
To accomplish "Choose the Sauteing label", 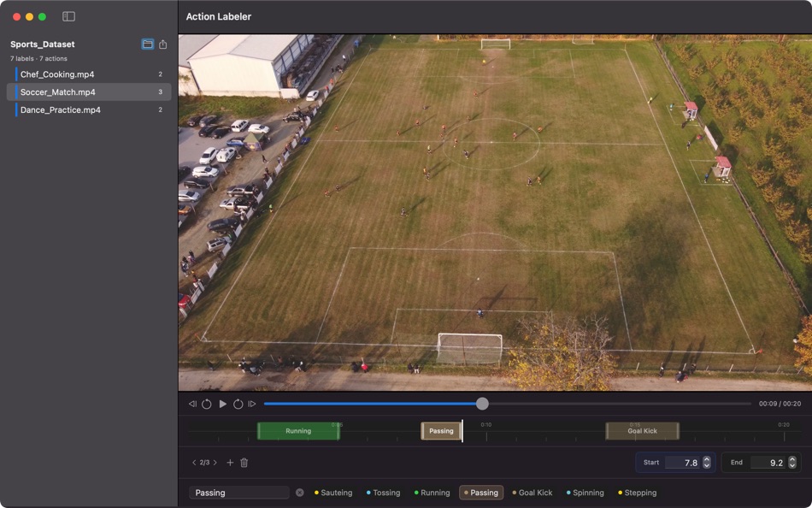I will [x=333, y=493].
